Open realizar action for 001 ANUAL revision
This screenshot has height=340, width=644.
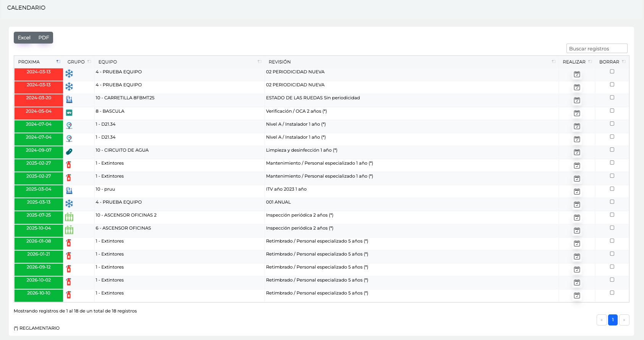coord(577,204)
